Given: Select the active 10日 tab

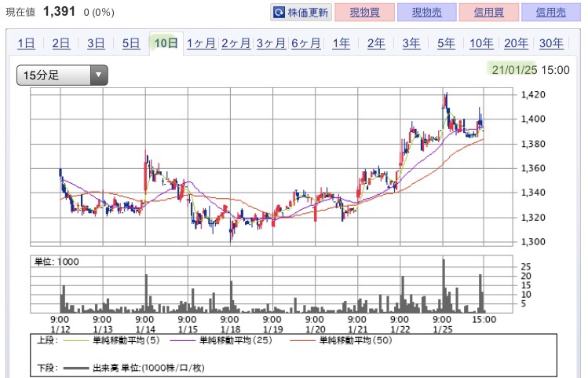Looking at the screenshot, I should tap(166, 43).
